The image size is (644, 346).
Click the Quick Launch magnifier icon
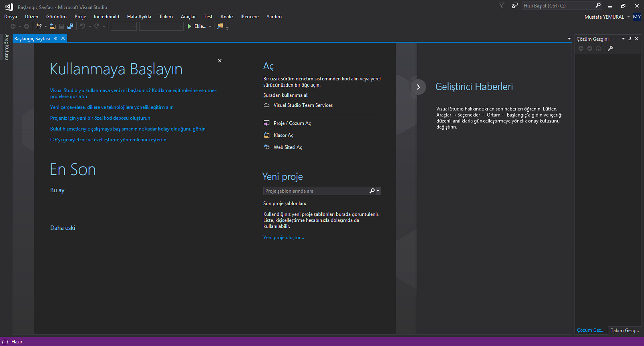598,6
